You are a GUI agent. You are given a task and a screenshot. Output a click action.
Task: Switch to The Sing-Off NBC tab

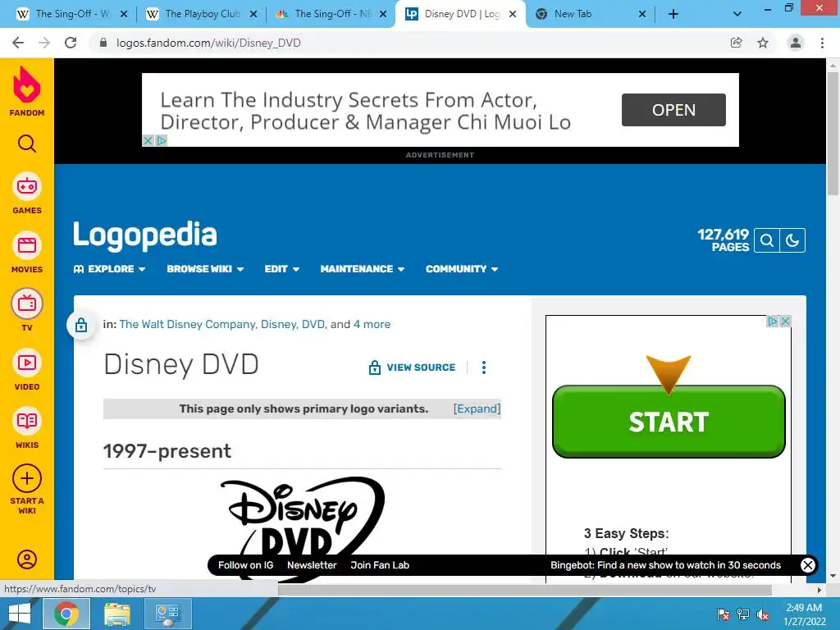click(333, 14)
